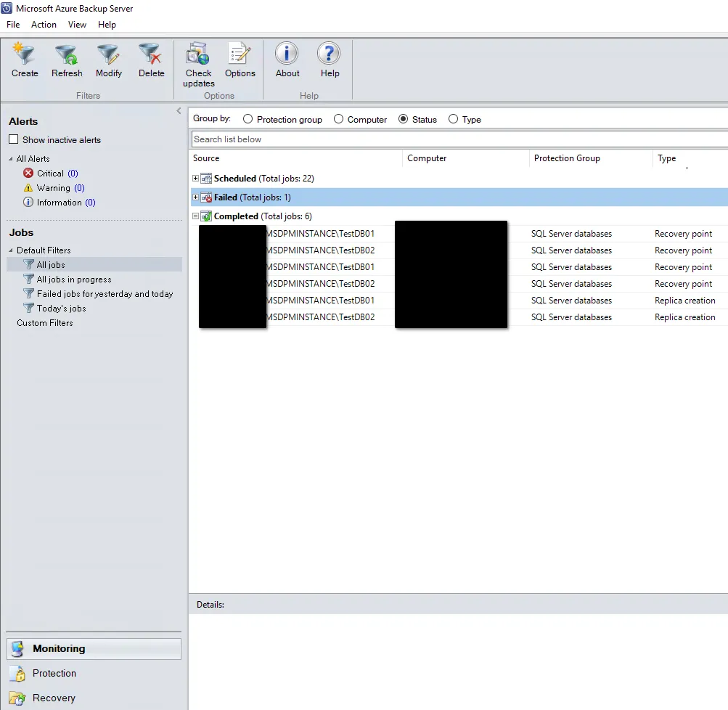Group by Type radio button
728x710 pixels.
pos(453,119)
